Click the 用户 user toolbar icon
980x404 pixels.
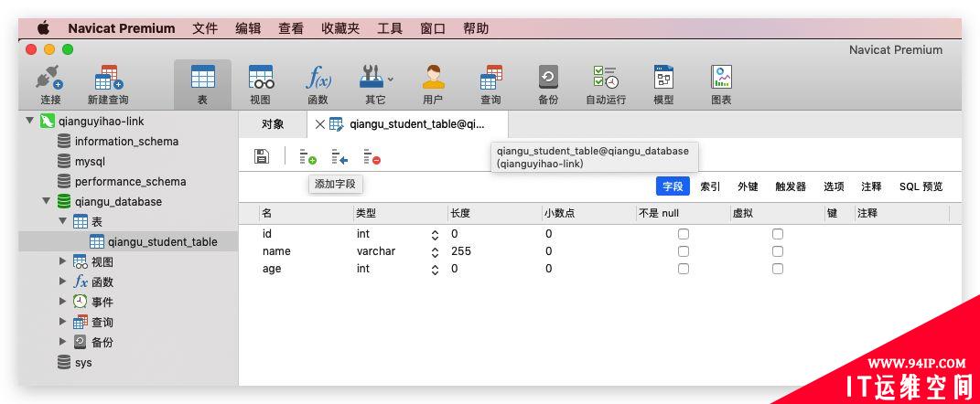433,84
